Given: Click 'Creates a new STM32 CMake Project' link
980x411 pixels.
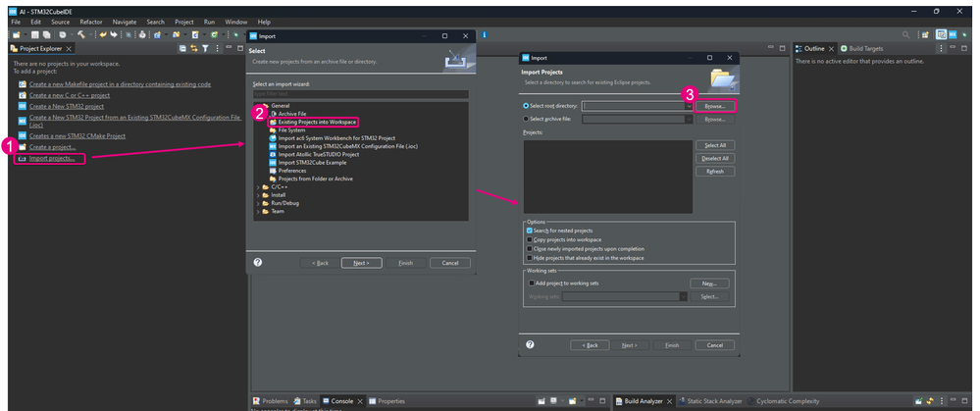Looking at the screenshot, I should click(x=77, y=135).
